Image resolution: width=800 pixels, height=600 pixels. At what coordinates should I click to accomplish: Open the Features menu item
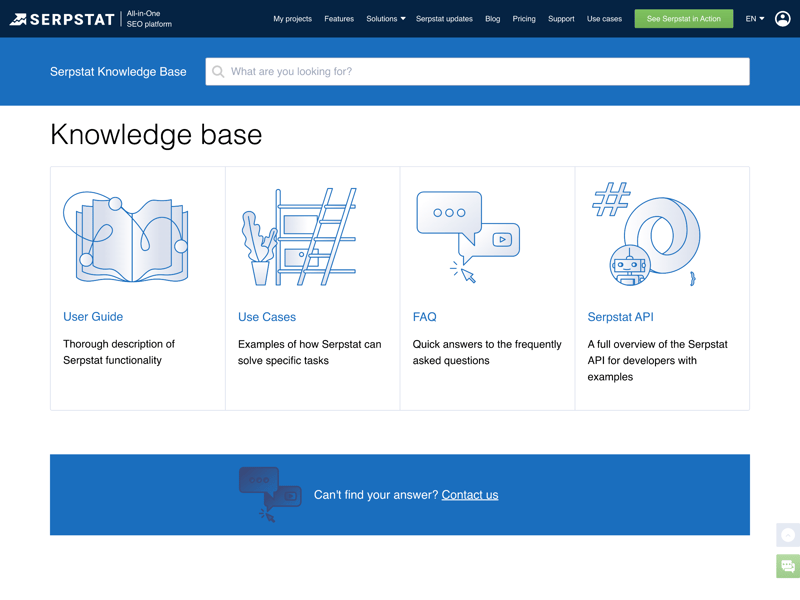tap(339, 19)
